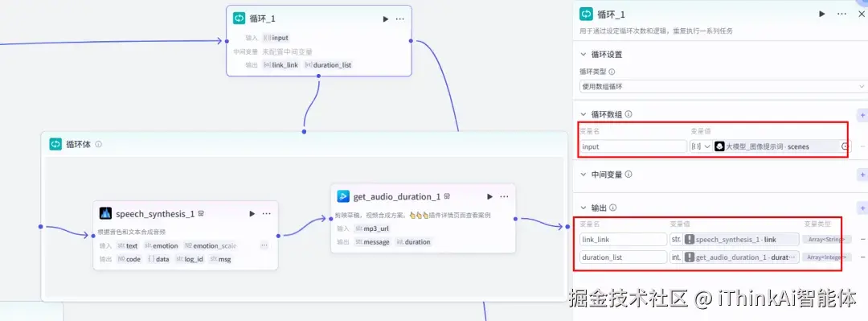
Task: Click the link_link output name field
Action: [x=624, y=240]
